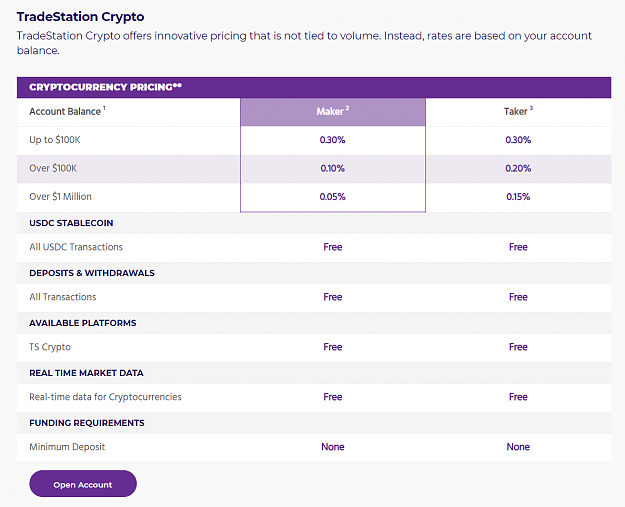625x507 pixels.
Task: Select the TS Crypto row label
Action: coord(50,347)
